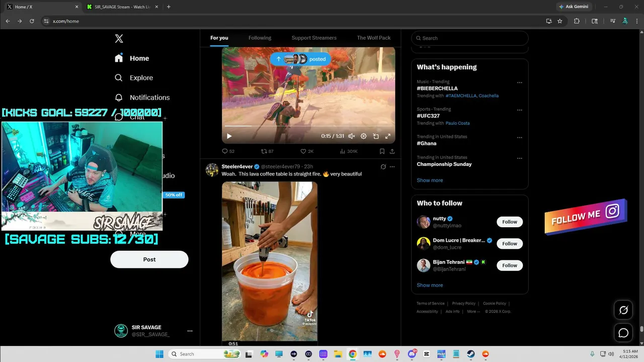The image size is (644, 362).
Task: Unmute the game clip video
Action: point(351,136)
